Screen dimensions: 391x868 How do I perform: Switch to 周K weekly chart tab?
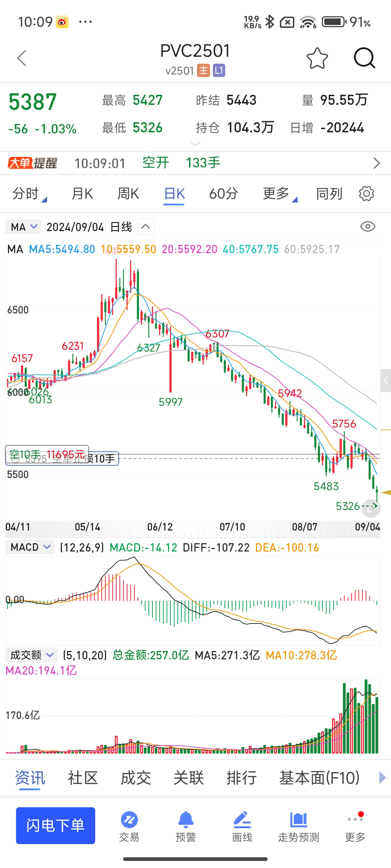[128, 194]
